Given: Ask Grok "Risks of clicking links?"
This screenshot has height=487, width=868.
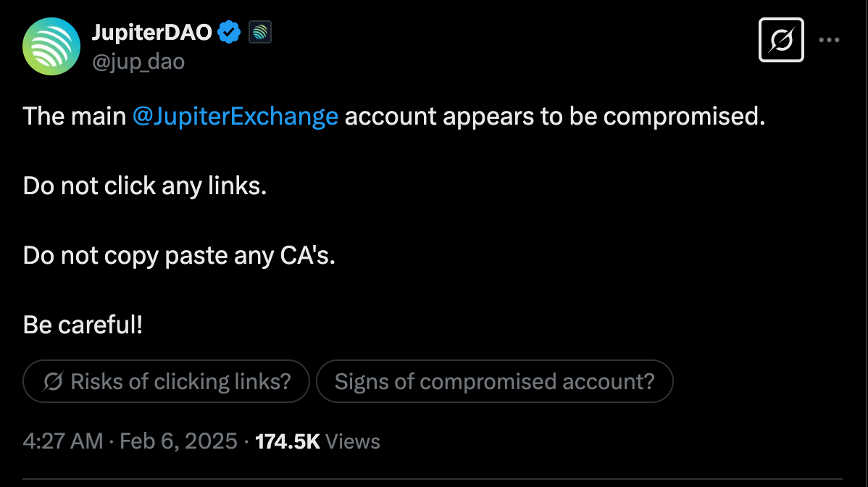Looking at the screenshot, I should coord(166,381).
